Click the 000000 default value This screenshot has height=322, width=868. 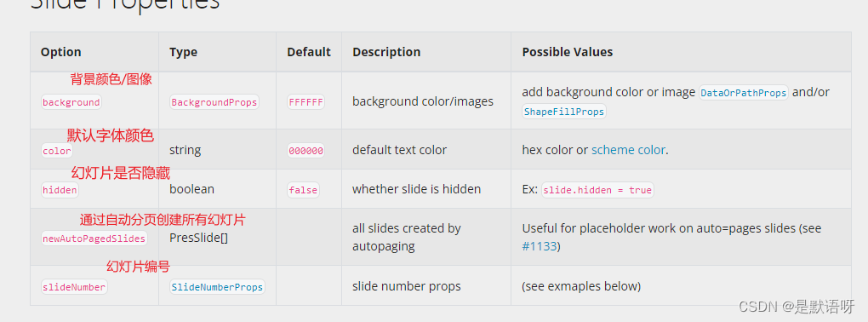pos(306,151)
